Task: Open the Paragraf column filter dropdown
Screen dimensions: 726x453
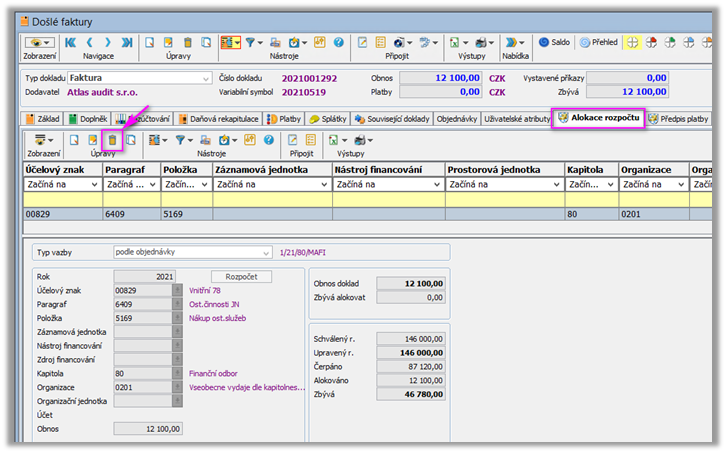Action: pyautogui.click(x=151, y=184)
